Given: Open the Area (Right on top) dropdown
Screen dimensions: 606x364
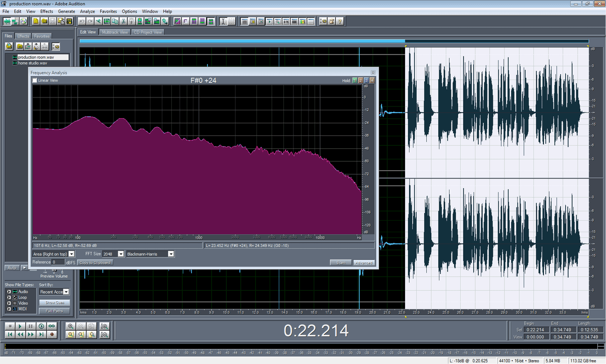Looking at the screenshot, I should click(54, 254).
